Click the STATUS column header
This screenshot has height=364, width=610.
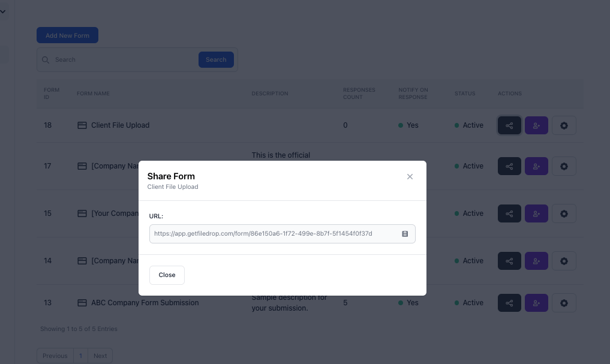465,94
